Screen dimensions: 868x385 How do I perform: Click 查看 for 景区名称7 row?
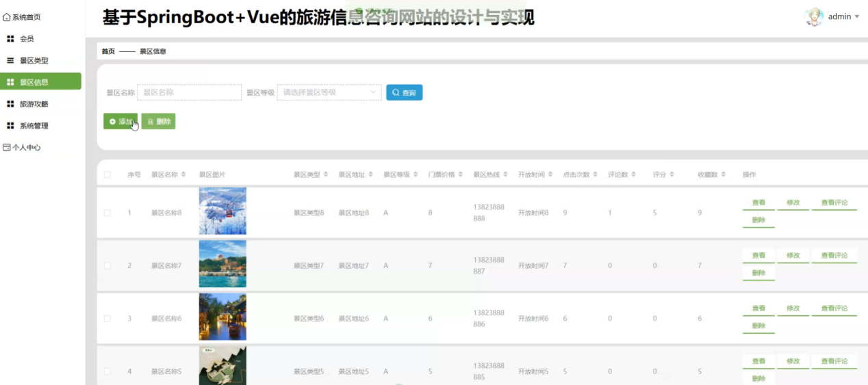tap(758, 256)
